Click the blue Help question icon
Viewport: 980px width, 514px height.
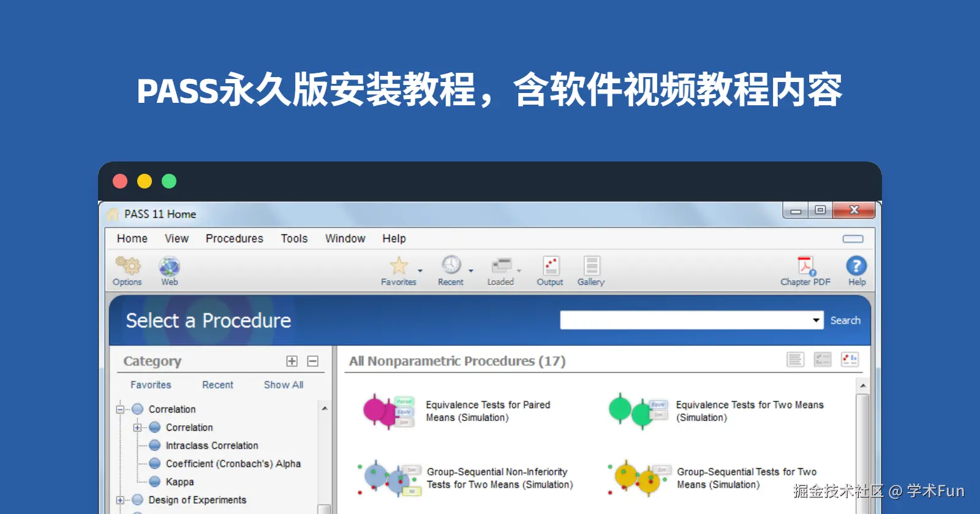click(856, 266)
